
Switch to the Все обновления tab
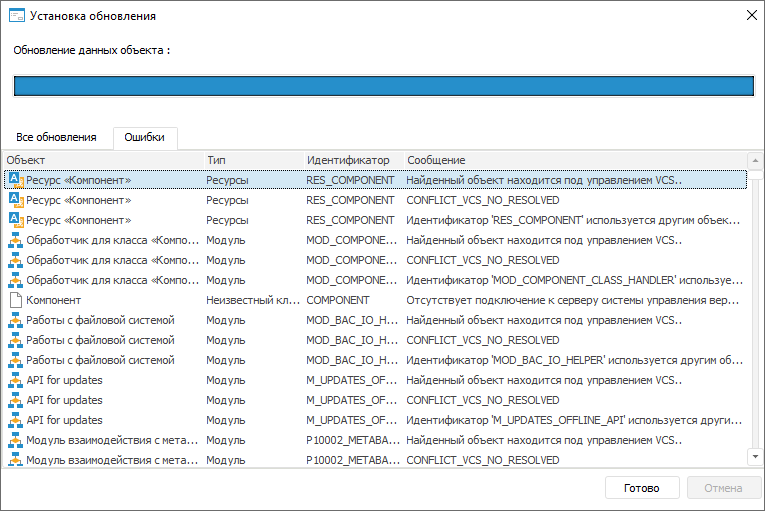click(57, 138)
